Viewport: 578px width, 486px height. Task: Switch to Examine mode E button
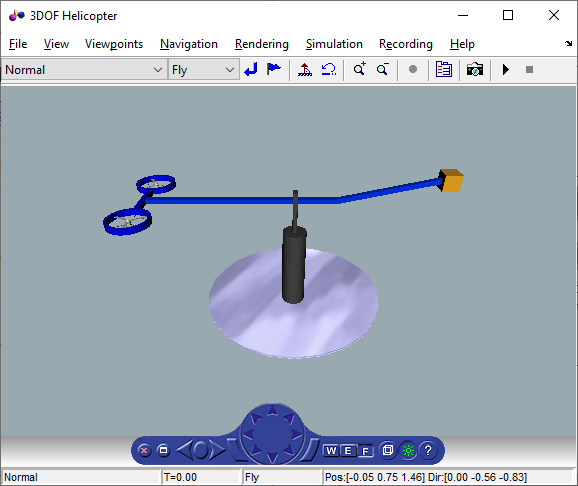347,451
